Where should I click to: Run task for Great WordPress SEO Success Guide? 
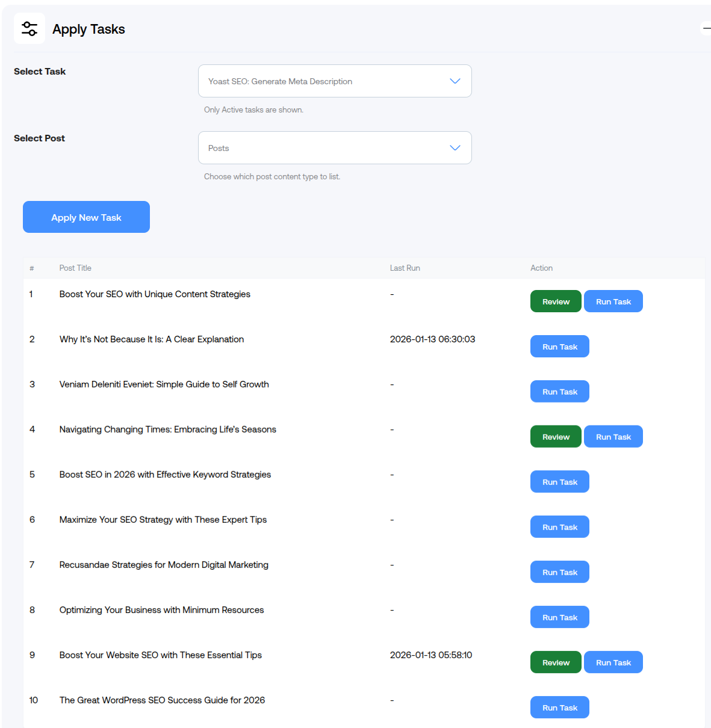click(x=559, y=708)
